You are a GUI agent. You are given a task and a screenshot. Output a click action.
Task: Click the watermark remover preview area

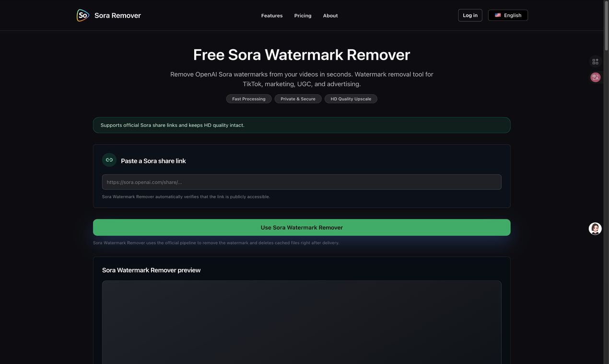click(302, 321)
